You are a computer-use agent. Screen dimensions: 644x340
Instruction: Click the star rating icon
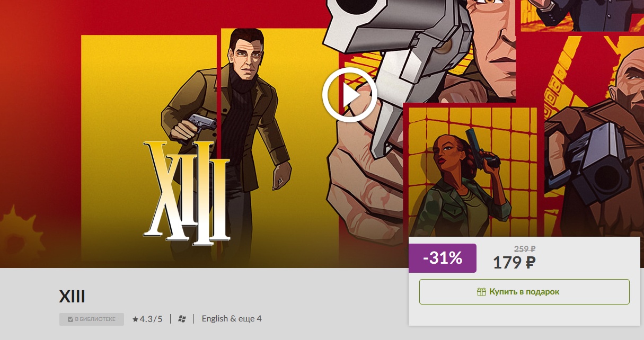[135, 319]
